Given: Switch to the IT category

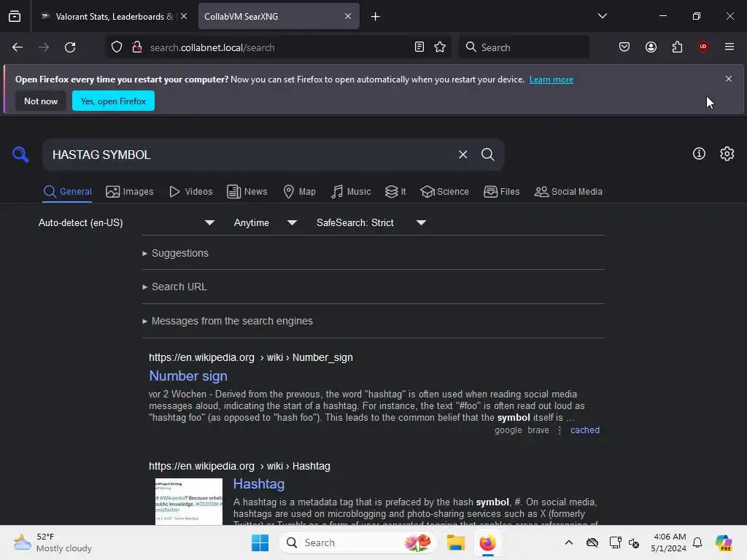Looking at the screenshot, I should coord(395,192).
